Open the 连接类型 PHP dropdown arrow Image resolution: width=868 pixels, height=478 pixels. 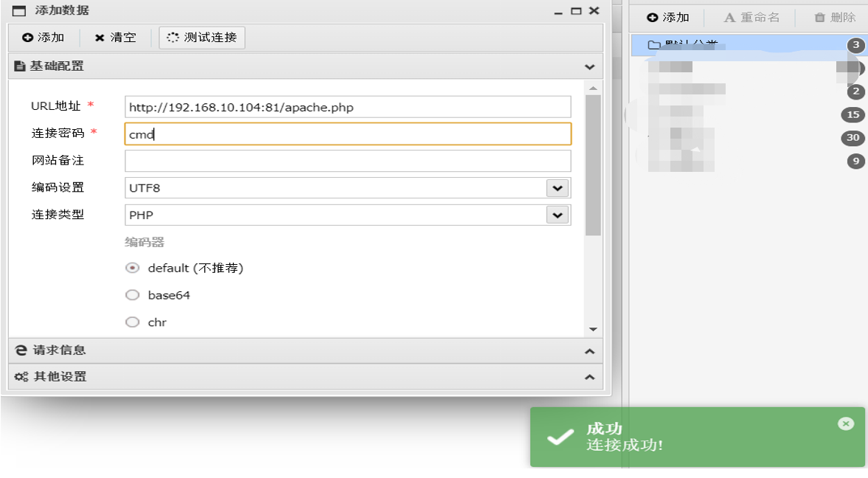558,215
